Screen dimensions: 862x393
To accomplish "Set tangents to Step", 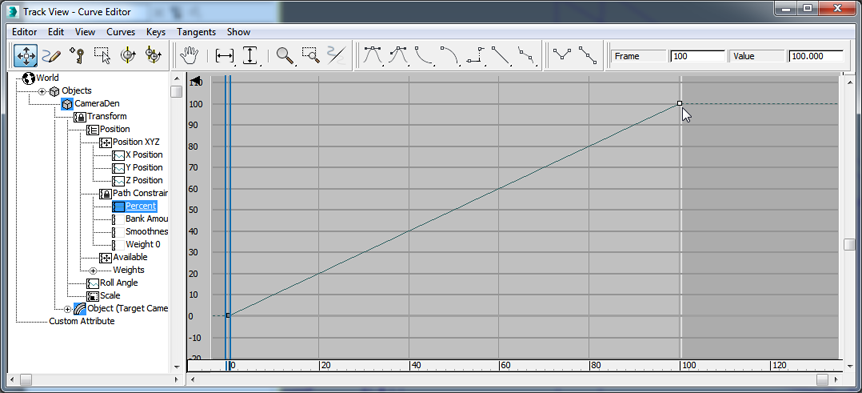I will 476,56.
